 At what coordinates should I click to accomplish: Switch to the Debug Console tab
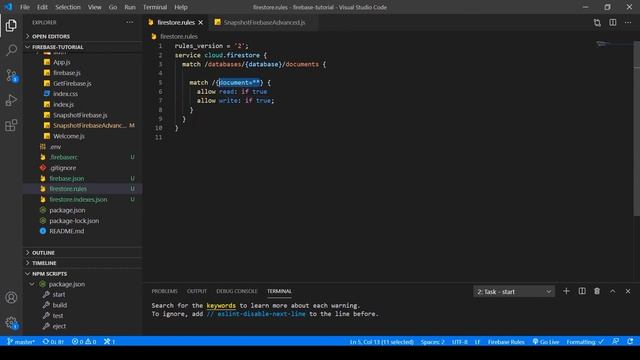(x=237, y=291)
